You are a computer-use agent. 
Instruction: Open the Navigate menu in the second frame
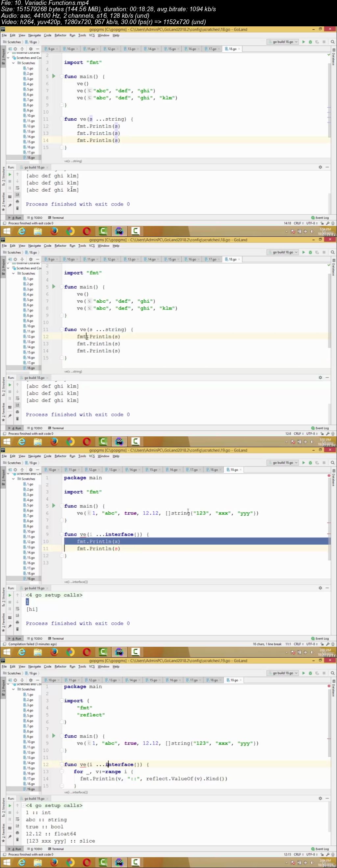34,246
